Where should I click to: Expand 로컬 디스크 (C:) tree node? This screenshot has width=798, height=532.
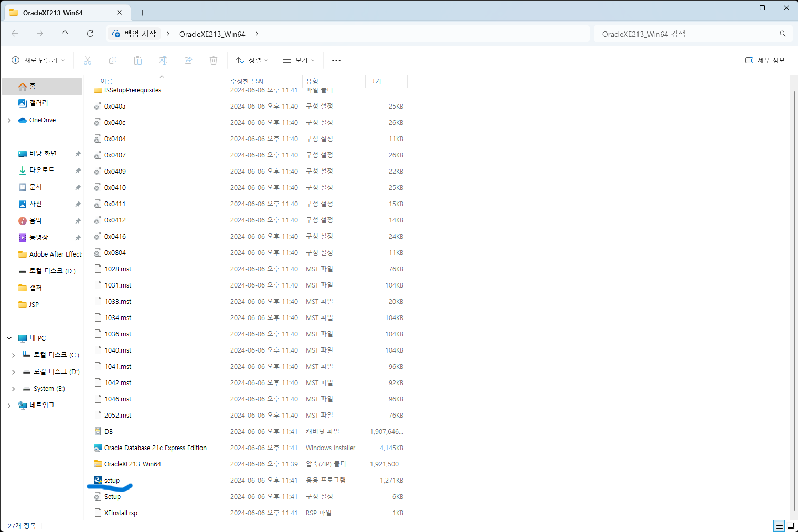[13, 355]
